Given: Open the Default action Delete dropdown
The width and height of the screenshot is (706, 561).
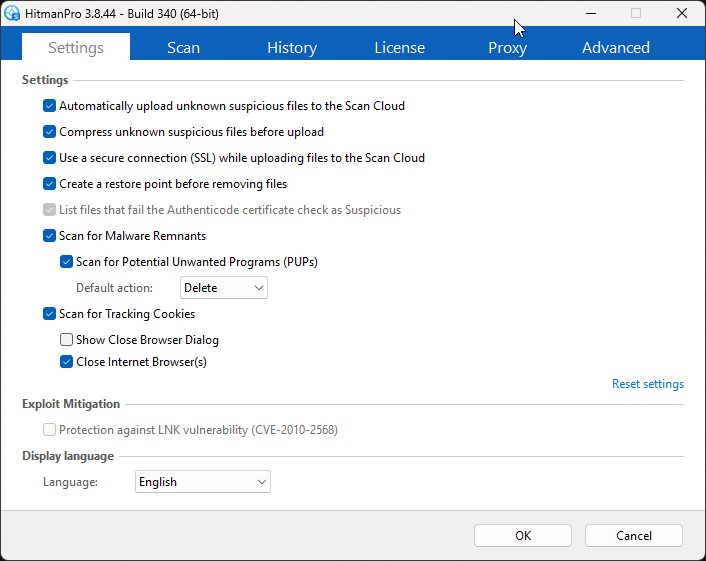Looking at the screenshot, I should click(224, 288).
